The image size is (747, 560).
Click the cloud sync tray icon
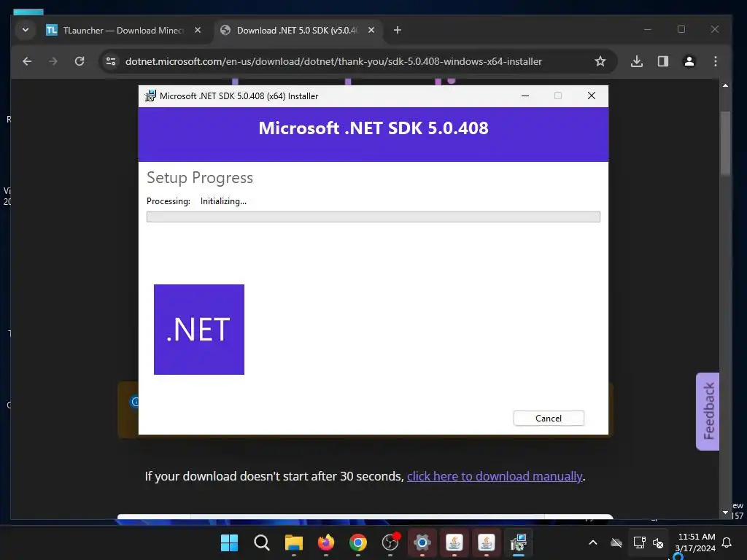coord(616,542)
